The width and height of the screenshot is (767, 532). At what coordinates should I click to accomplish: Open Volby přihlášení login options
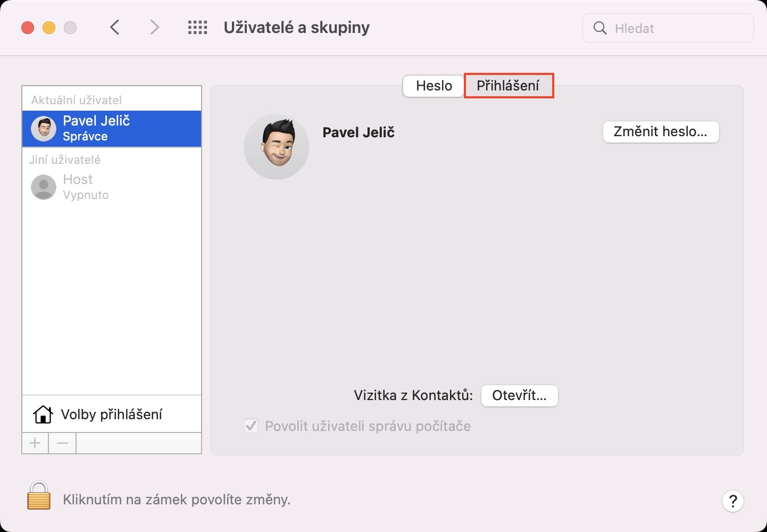pyautogui.click(x=112, y=414)
